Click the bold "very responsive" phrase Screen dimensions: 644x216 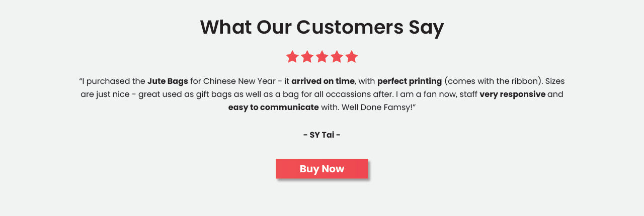pos(512,94)
